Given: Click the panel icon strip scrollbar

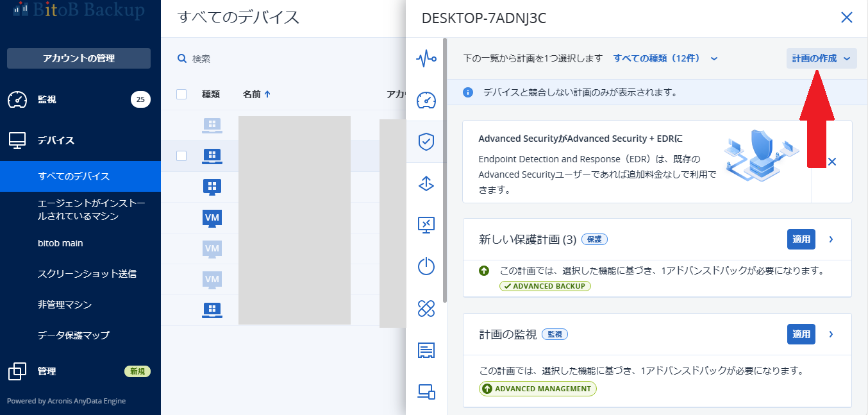Looking at the screenshot, I should [x=445, y=170].
